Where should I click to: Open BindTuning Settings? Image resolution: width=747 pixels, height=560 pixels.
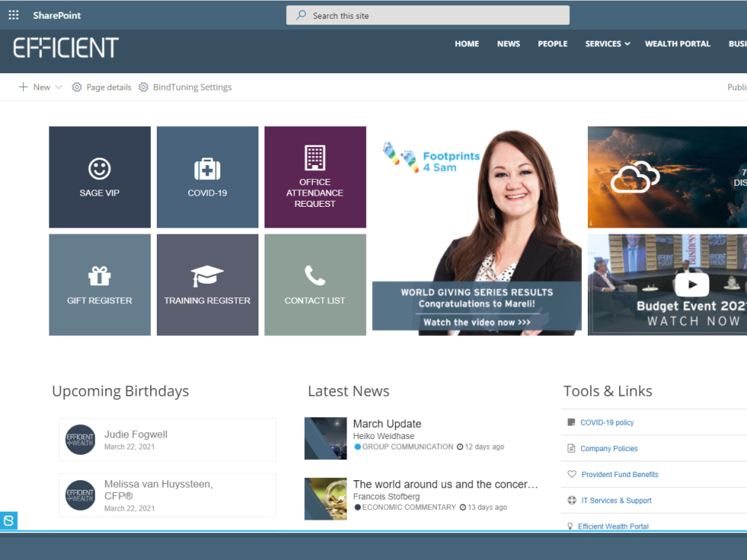coord(185,87)
